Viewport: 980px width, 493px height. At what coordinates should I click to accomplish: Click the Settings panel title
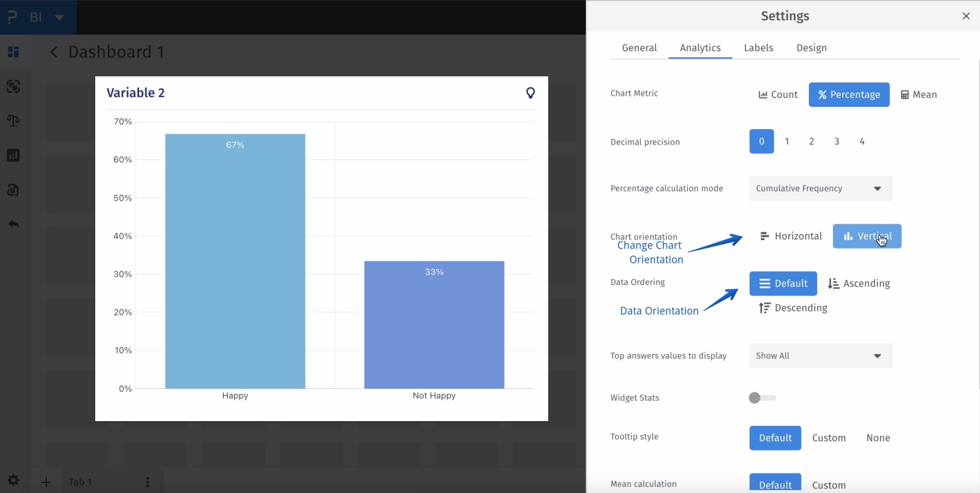[785, 16]
